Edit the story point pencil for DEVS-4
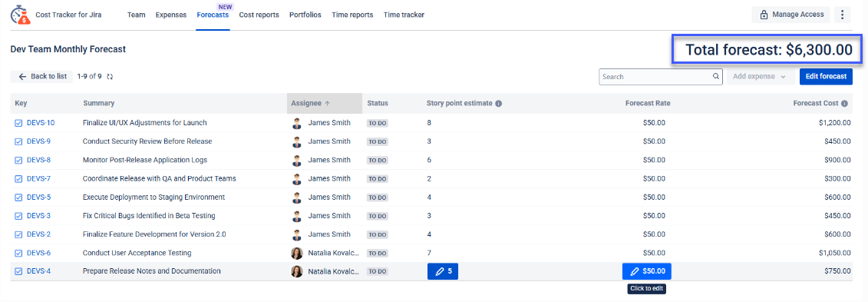This screenshot has width=868, height=302. click(442, 271)
